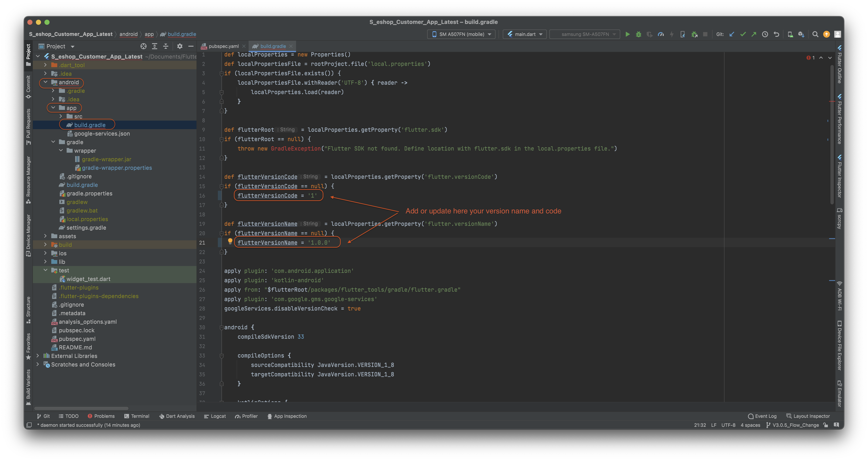868x461 pixels.
Task: Open Search Everywhere magnifier icon
Action: pyautogui.click(x=815, y=34)
